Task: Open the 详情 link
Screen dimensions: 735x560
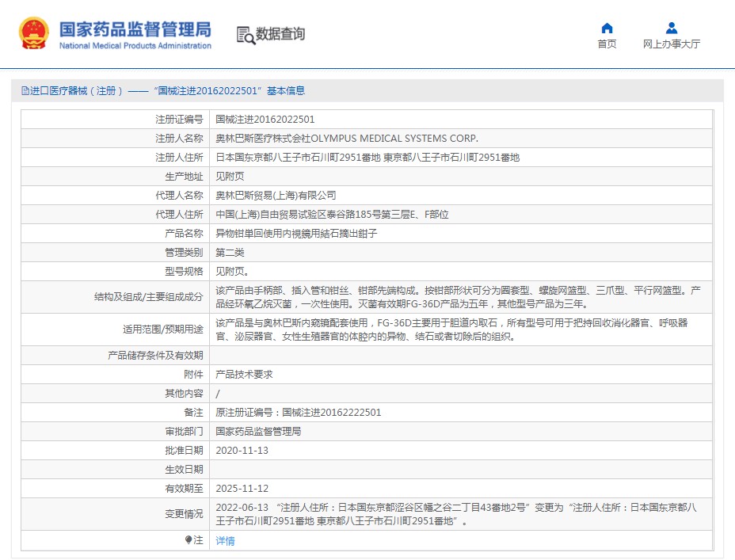Action: coord(225,541)
